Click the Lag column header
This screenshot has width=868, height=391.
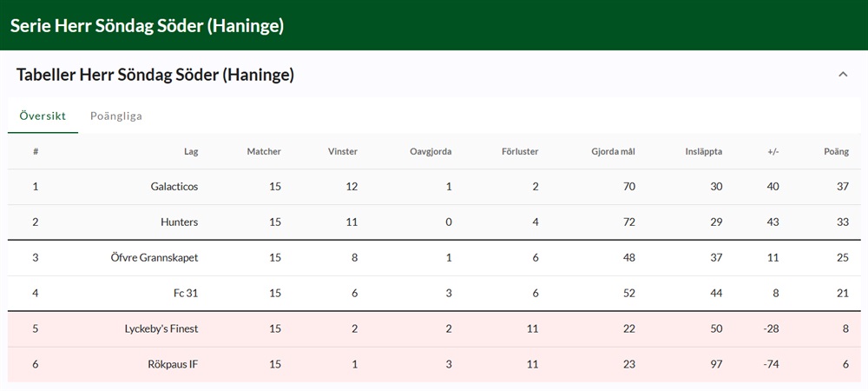(x=191, y=151)
